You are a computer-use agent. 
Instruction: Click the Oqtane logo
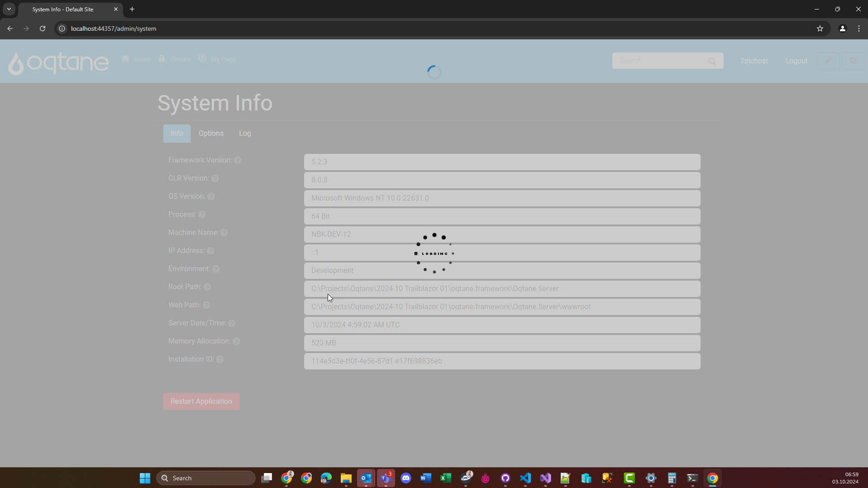pyautogui.click(x=58, y=62)
